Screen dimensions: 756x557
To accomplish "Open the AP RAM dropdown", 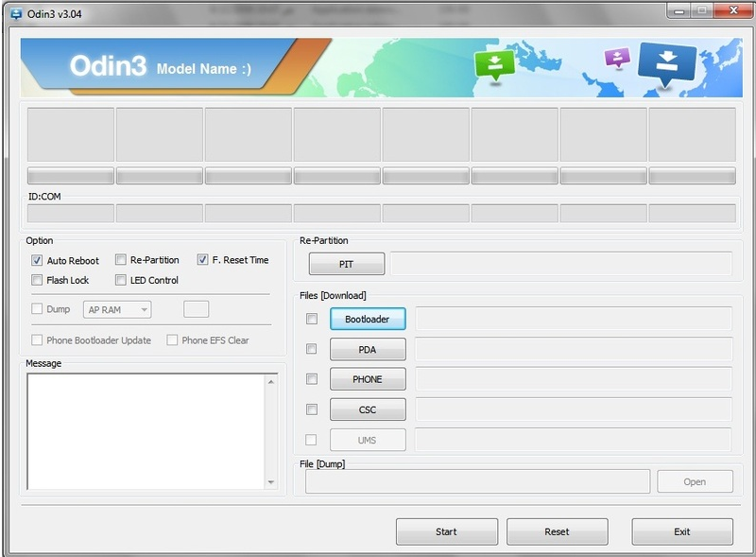I will tap(117, 310).
